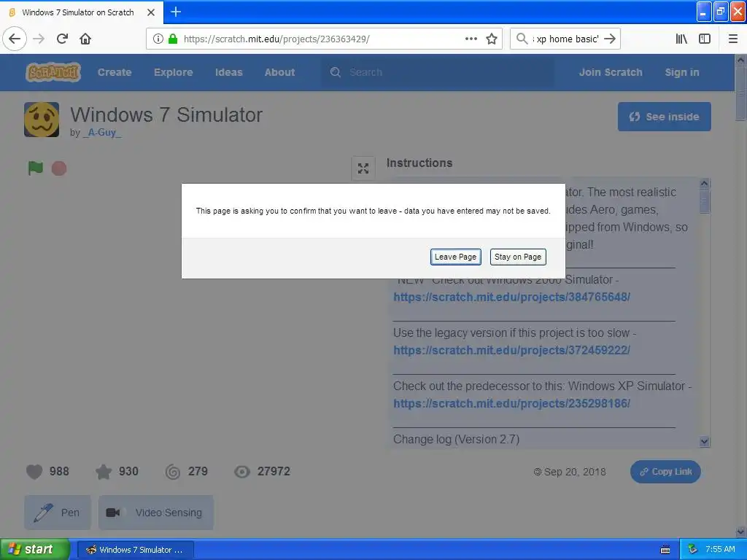Submit the search with the go arrow
747x560 pixels.
[610, 39]
